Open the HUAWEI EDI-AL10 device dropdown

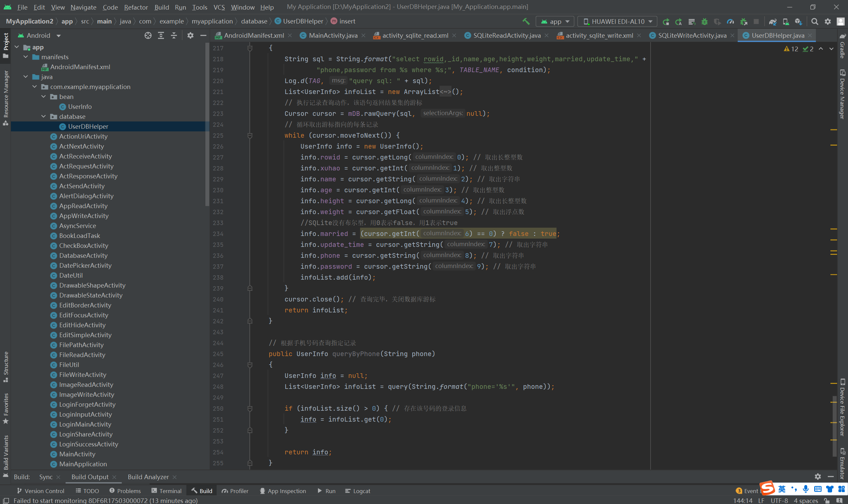pyautogui.click(x=617, y=22)
